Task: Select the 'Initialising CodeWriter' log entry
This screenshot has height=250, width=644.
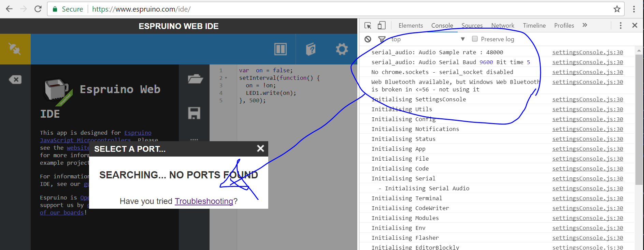Action: (x=410, y=208)
